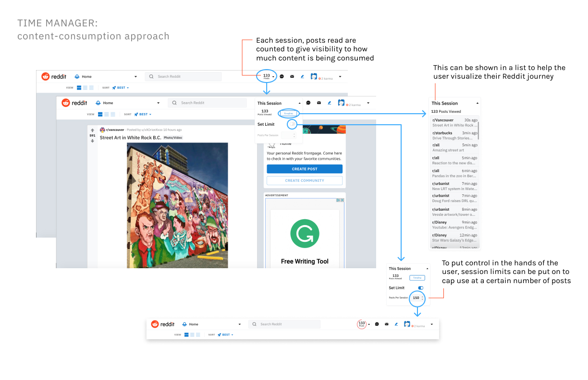Collapse This Session panel above the timeline list

(477, 103)
